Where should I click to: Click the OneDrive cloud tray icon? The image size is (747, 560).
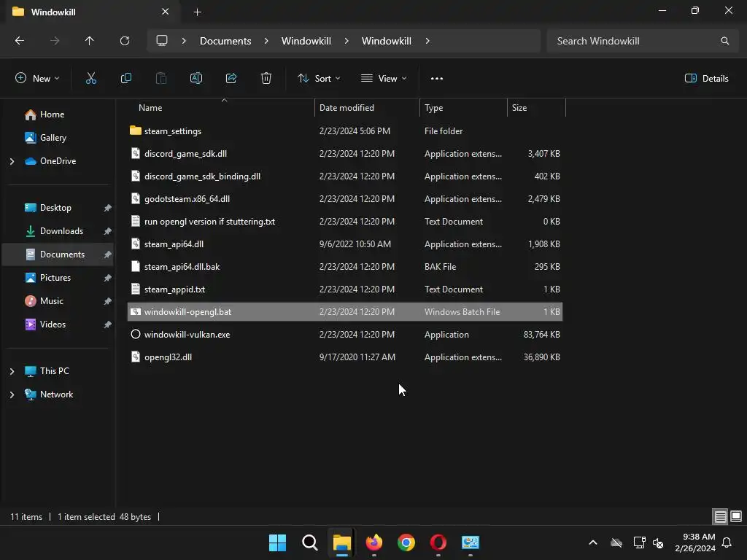point(616,542)
